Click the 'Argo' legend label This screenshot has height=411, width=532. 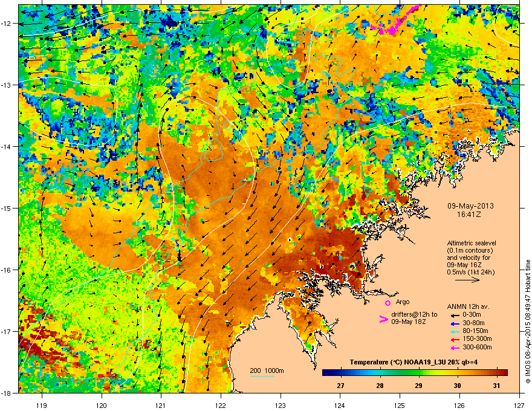[x=403, y=302]
